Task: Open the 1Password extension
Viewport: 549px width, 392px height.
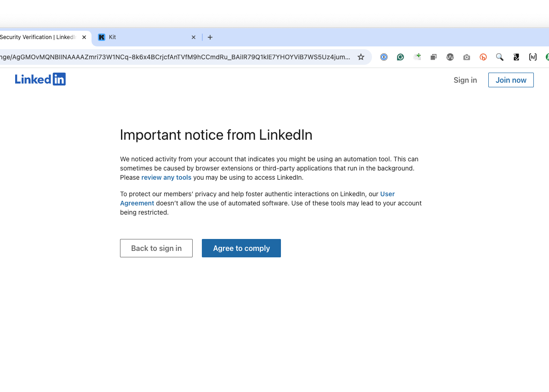Action: coord(384,57)
